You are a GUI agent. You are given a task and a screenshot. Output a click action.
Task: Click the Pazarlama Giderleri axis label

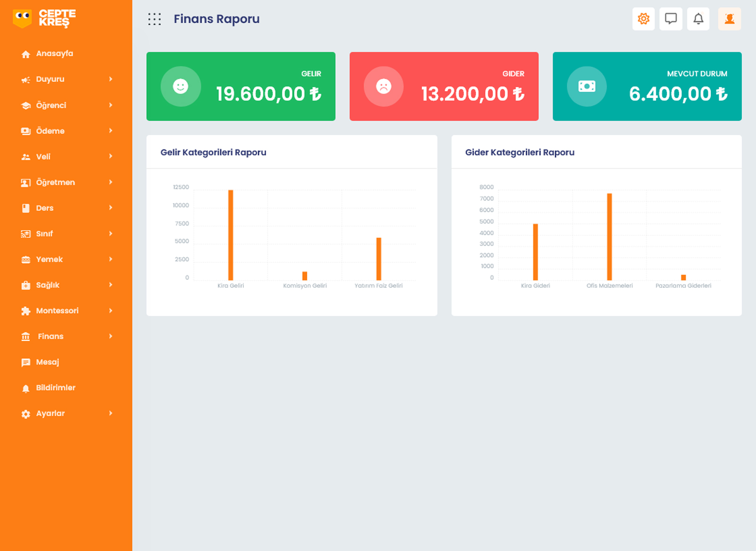coord(683,285)
